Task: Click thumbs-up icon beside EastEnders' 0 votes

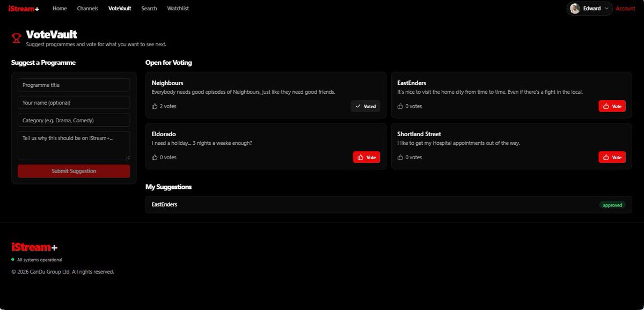Action: pyautogui.click(x=400, y=106)
